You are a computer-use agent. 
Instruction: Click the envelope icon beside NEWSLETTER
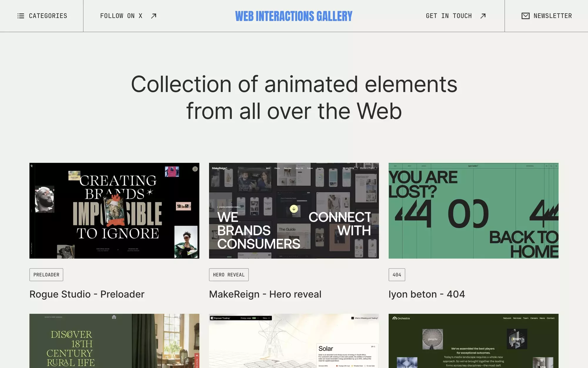pos(525,16)
